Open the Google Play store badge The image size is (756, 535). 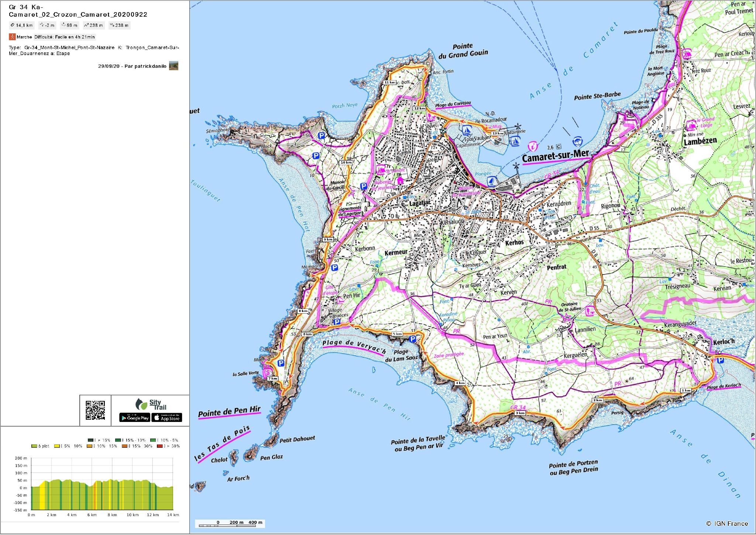pos(135,418)
